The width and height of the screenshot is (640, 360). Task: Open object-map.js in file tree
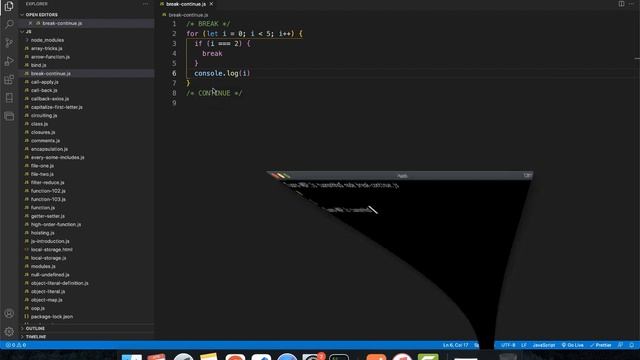click(x=47, y=299)
